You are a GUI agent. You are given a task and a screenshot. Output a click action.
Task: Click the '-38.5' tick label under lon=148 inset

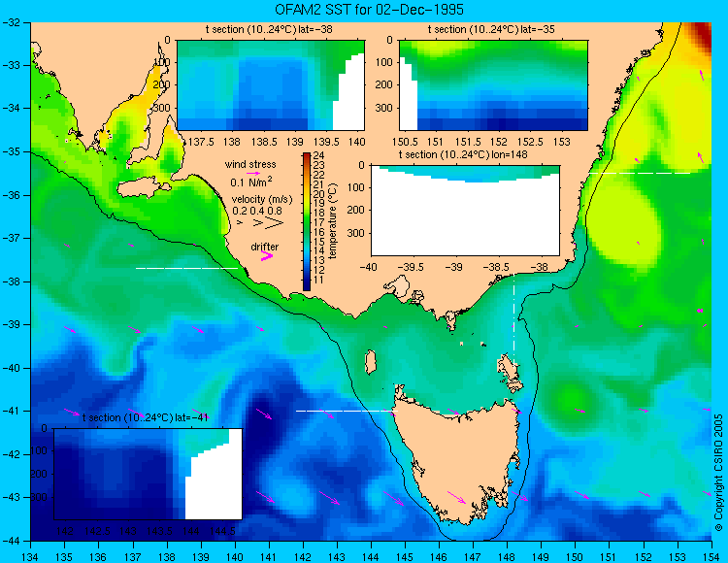coord(497,267)
